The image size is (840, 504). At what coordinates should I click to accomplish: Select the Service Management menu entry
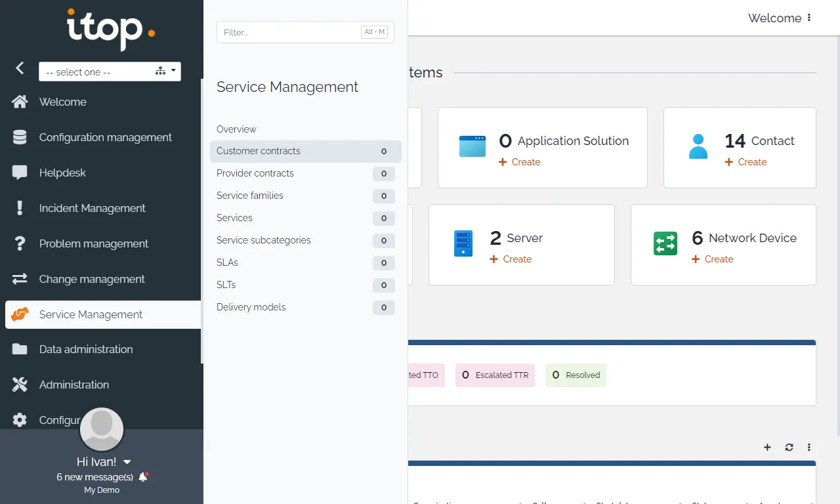pyautogui.click(x=103, y=314)
